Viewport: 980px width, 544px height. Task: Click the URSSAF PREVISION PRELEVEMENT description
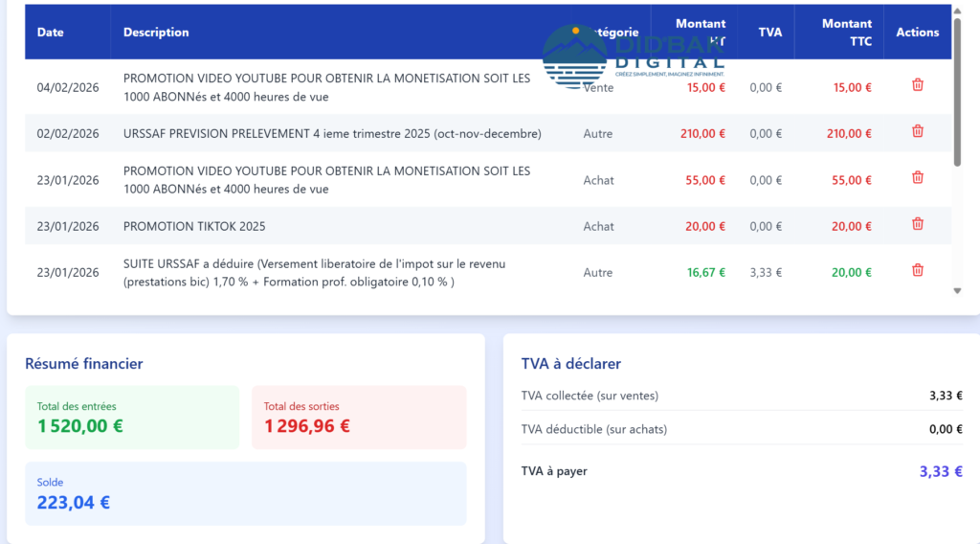[x=332, y=134]
